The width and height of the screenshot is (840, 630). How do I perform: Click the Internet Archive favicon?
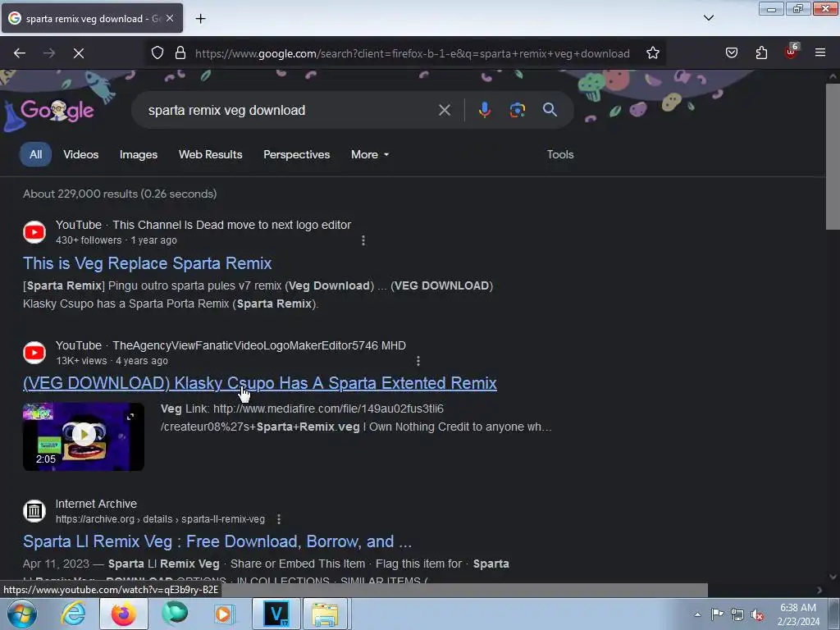click(34, 511)
